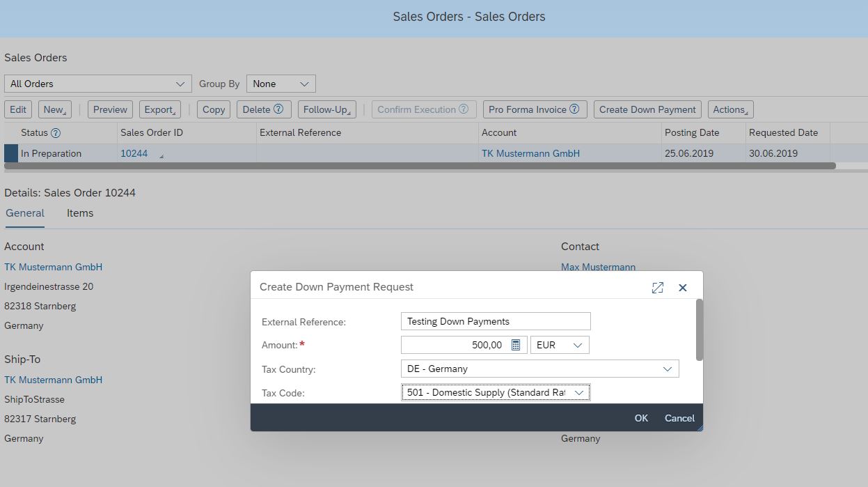
Task: Click the Pro Forma Invoice button
Action: pos(535,109)
